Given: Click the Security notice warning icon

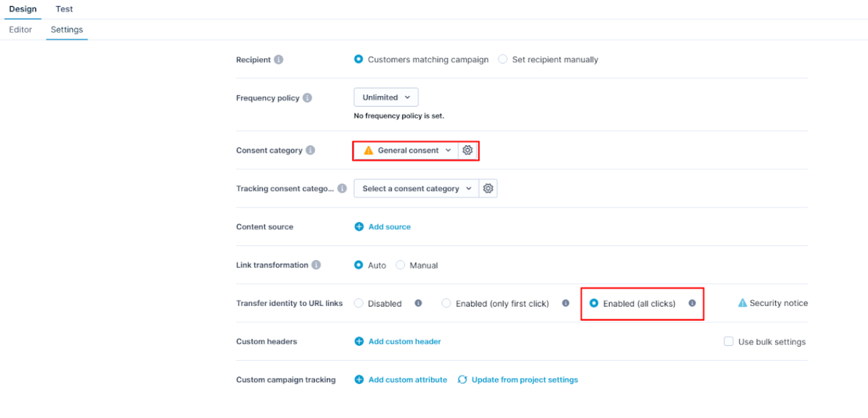Looking at the screenshot, I should point(743,303).
